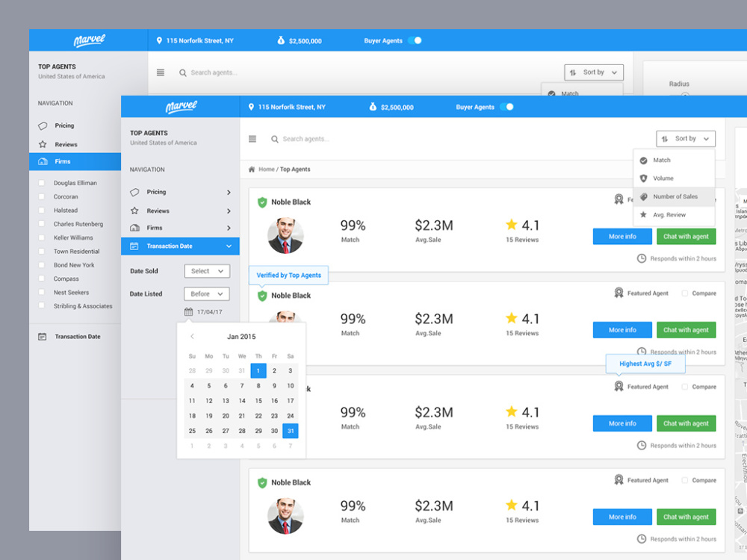Click Search agents field in front window
This screenshot has height=560, width=747.
tap(306, 139)
